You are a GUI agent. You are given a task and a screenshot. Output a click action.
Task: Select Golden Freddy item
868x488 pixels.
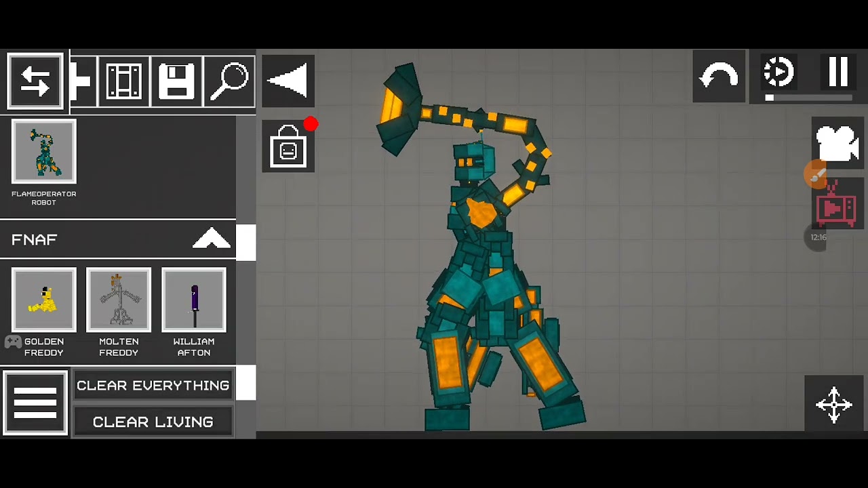44,300
